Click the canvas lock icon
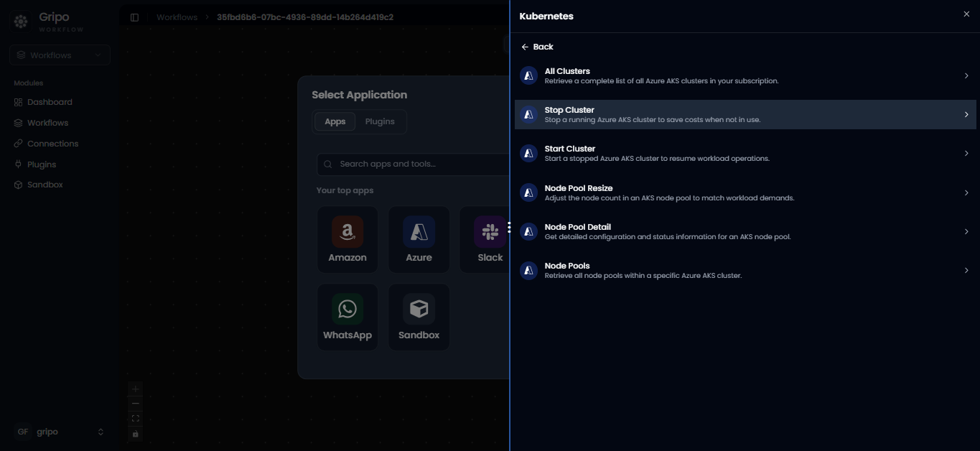This screenshot has height=451, width=980. point(136,434)
